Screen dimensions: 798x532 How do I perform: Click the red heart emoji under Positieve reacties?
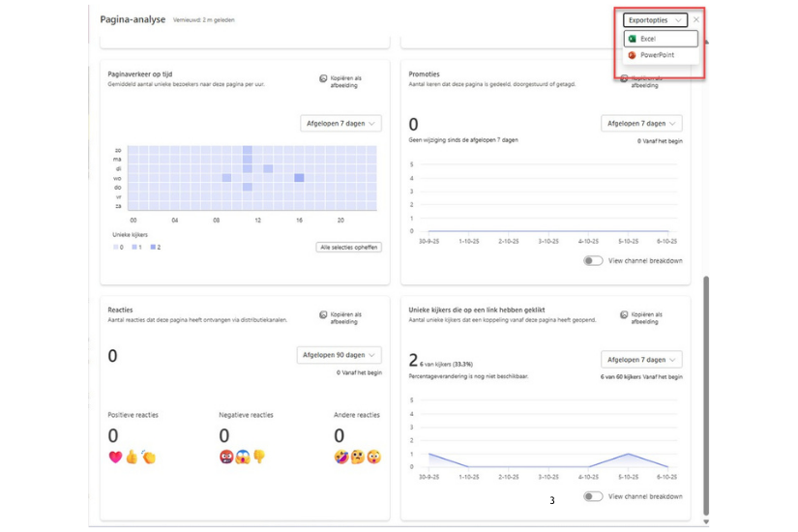[x=114, y=458]
